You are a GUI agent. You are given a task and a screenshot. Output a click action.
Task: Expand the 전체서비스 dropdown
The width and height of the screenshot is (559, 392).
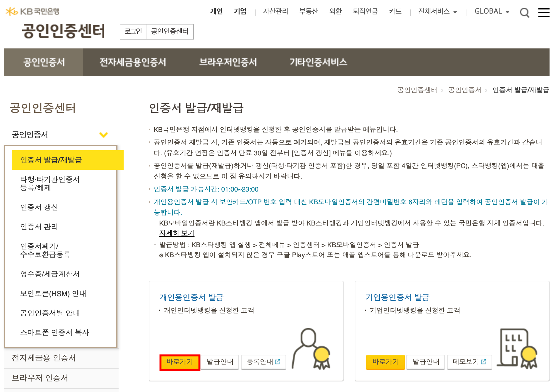click(437, 11)
